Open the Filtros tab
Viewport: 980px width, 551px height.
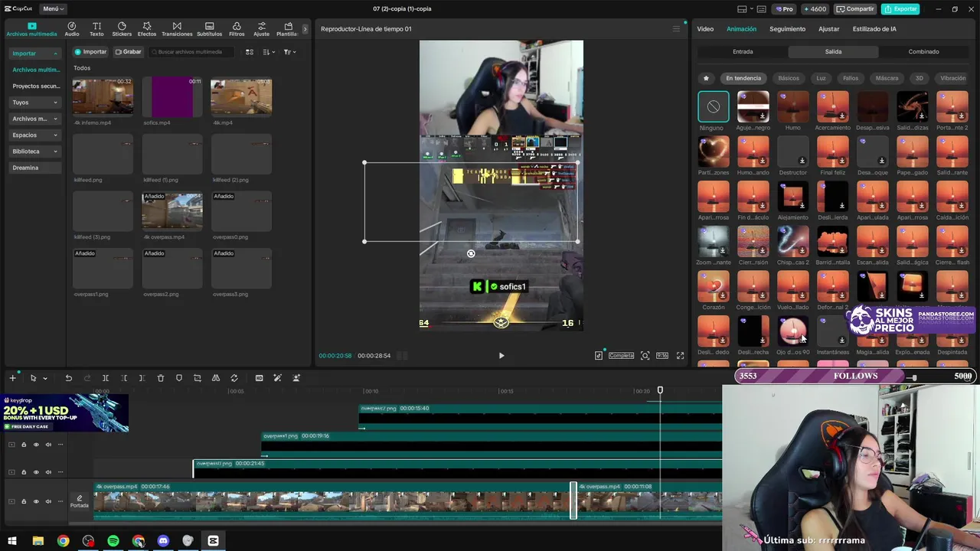[x=237, y=29]
